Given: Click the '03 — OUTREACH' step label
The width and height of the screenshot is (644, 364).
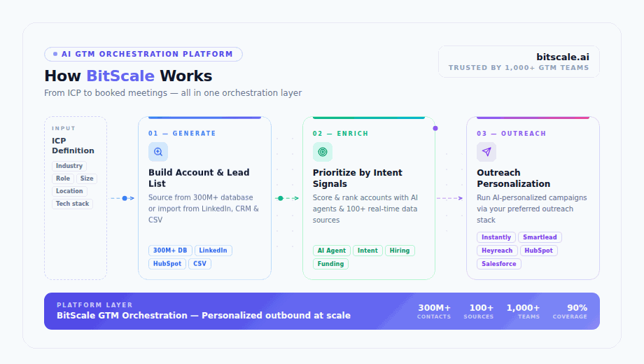Looking at the screenshot, I should 511,134.
